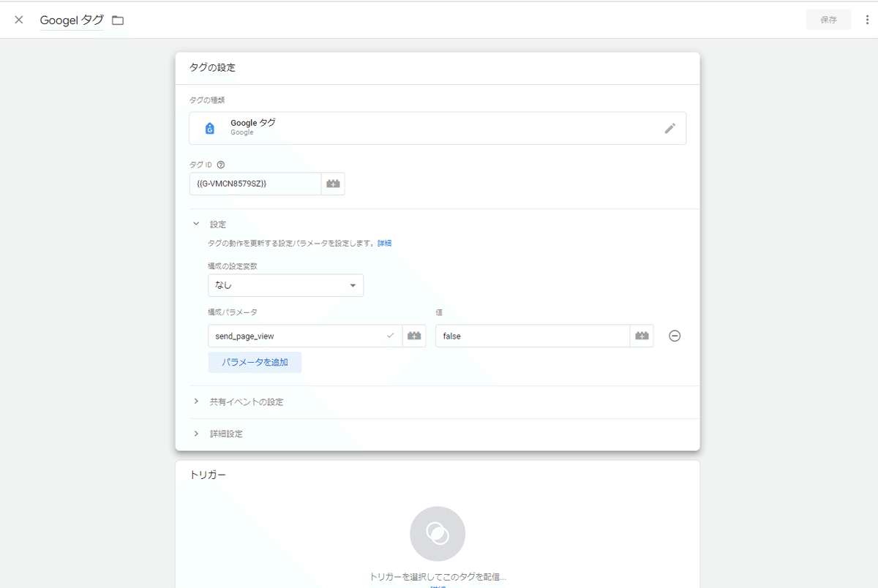The width and height of the screenshot is (878, 588).
Task: Click variable picker icon beside false value field
Action: (x=642, y=336)
